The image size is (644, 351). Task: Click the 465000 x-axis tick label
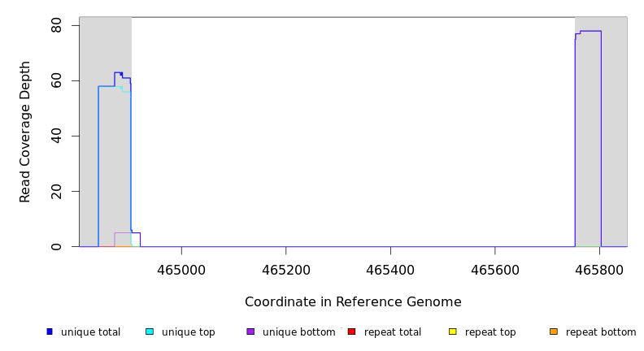181,266
